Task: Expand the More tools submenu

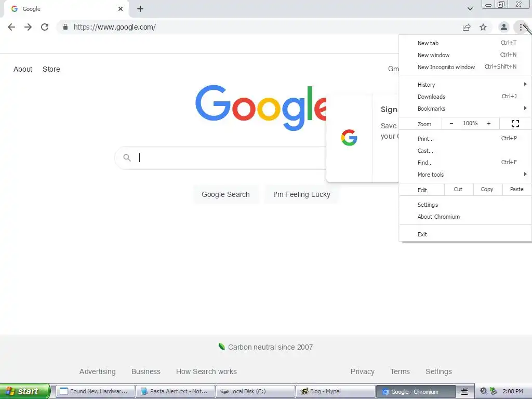Action: (x=465, y=175)
